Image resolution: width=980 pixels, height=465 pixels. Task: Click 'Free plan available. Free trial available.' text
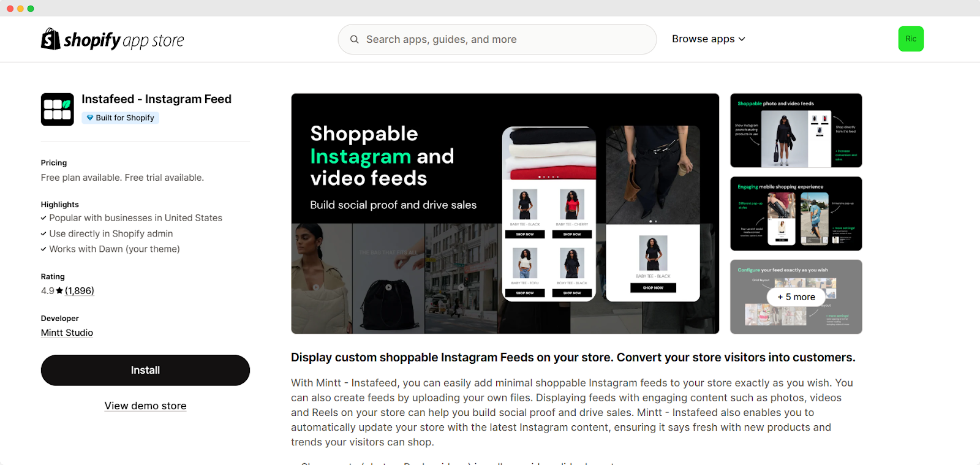[x=123, y=178]
